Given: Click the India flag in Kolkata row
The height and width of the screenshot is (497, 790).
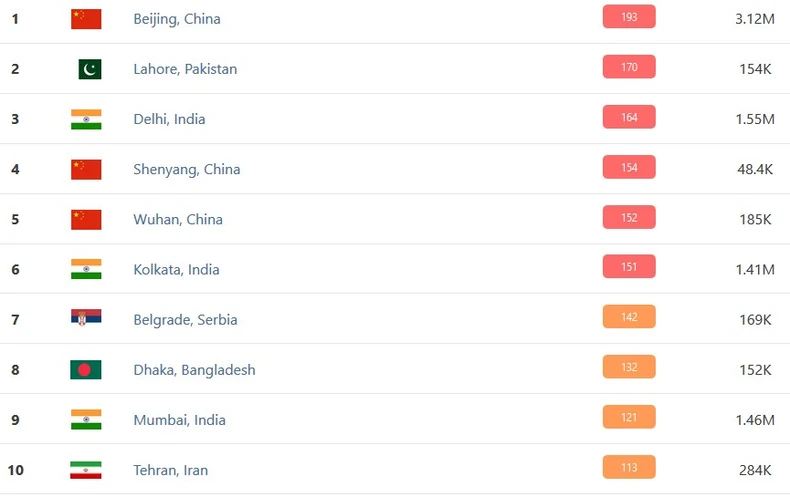Looking at the screenshot, I should [86, 269].
